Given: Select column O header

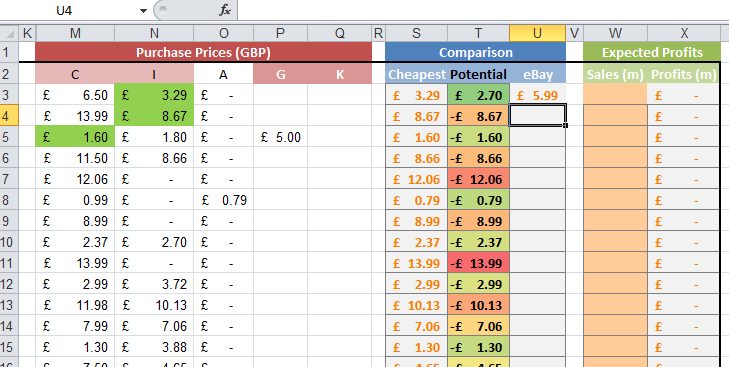Looking at the screenshot, I should [x=224, y=33].
